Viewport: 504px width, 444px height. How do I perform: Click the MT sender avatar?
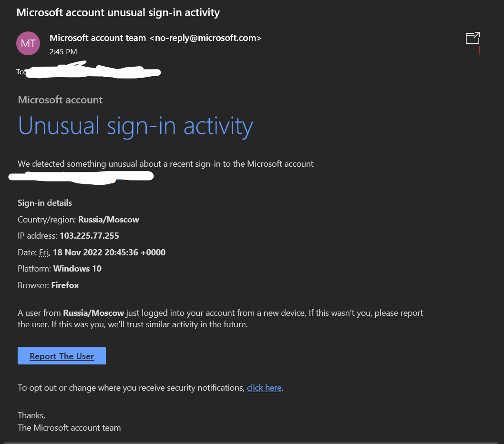(x=28, y=43)
